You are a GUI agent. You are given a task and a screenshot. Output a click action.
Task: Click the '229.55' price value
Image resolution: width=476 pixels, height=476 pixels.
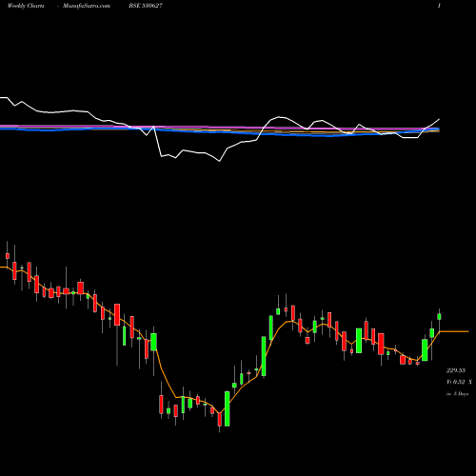pos(456,370)
